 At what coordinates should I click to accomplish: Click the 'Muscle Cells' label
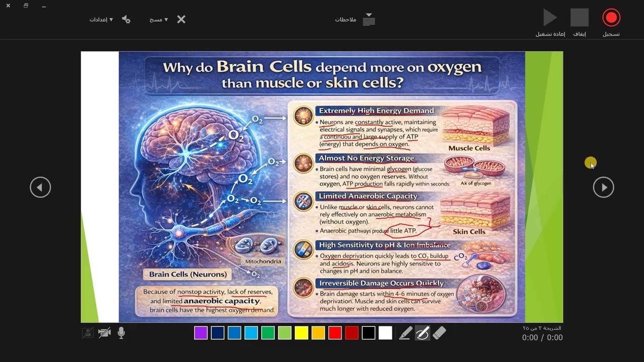click(469, 148)
